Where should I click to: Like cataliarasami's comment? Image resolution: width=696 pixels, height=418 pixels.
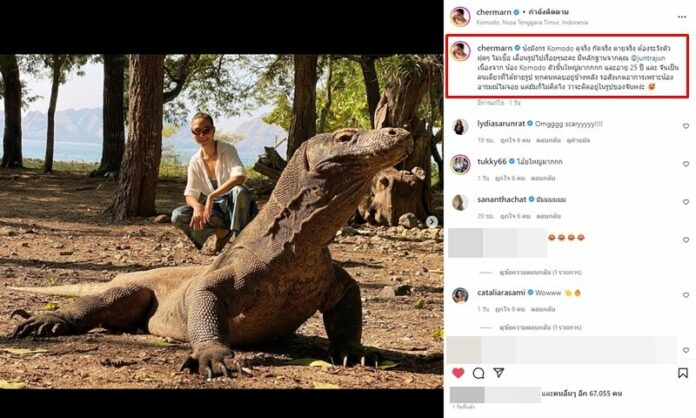tap(686, 296)
